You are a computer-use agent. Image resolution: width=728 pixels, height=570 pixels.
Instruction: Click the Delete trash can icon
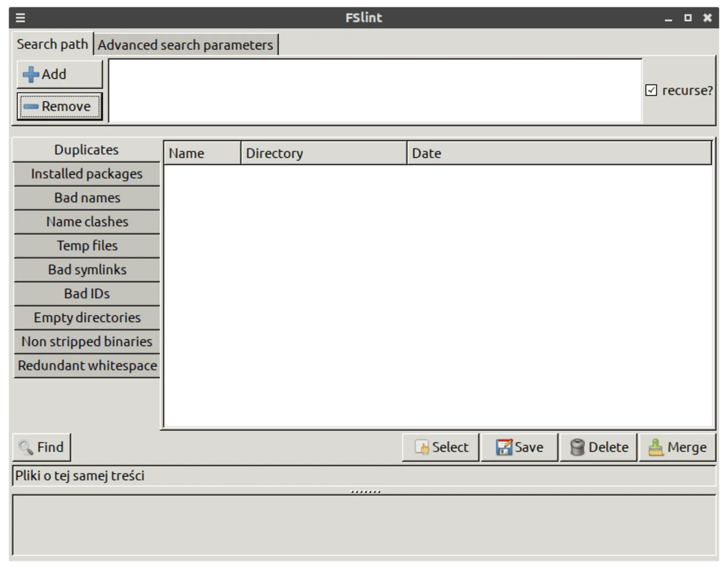point(577,447)
